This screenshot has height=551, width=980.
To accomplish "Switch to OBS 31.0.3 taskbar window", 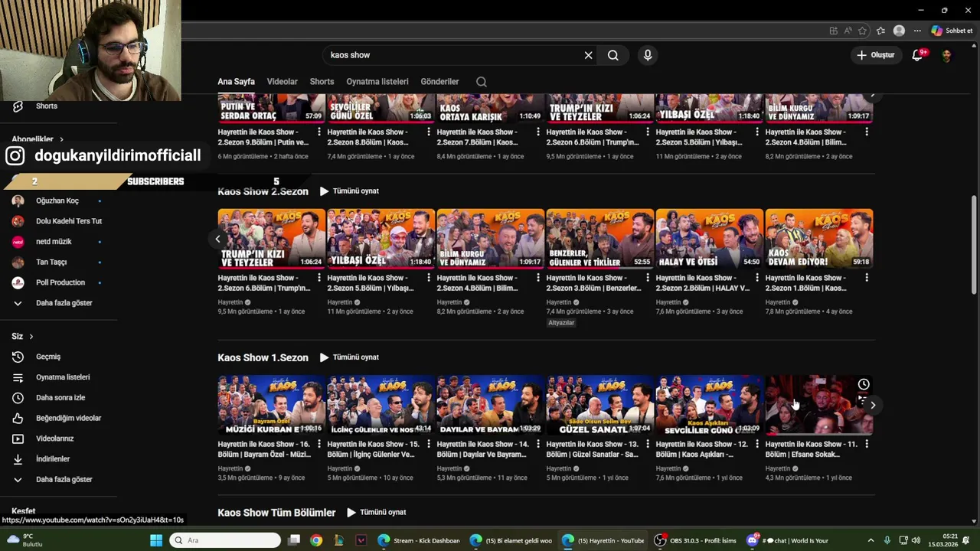I will click(x=695, y=540).
